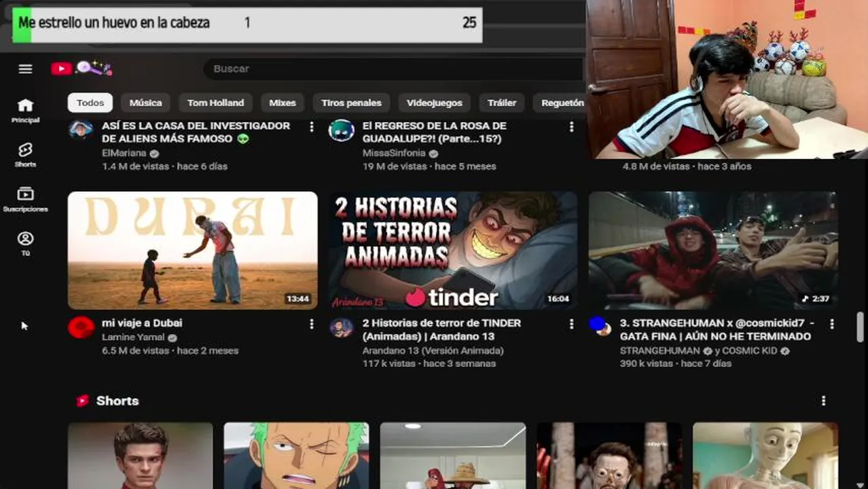Image resolution: width=868 pixels, height=489 pixels.
Task: Click MissaSinfonia channel name
Action: click(394, 153)
